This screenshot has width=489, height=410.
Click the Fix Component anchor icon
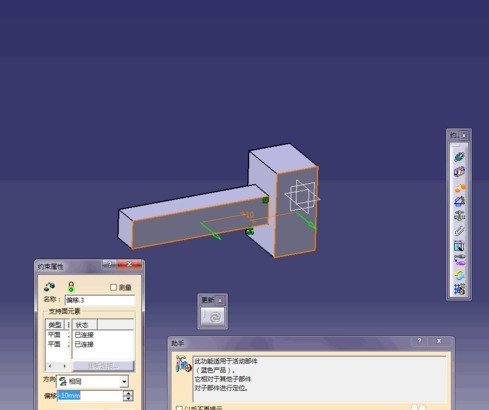(x=459, y=216)
